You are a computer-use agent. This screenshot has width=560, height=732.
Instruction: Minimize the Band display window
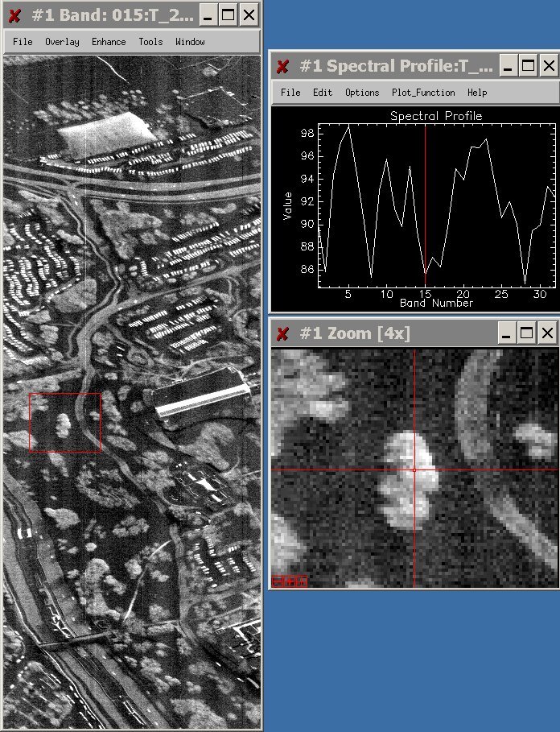208,15
